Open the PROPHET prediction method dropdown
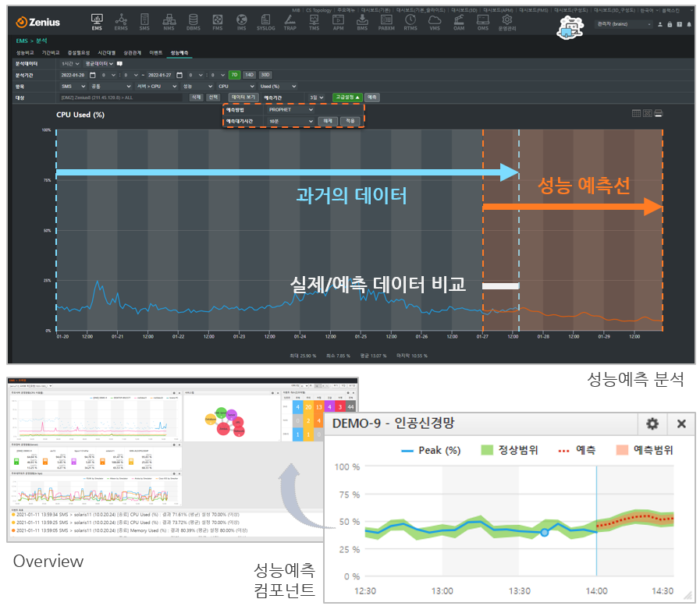 [290, 110]
